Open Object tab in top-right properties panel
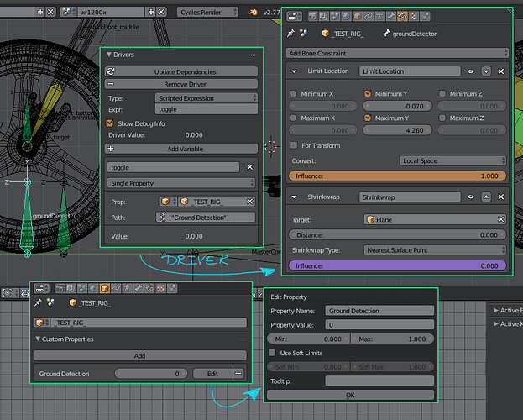 [358, 16]
